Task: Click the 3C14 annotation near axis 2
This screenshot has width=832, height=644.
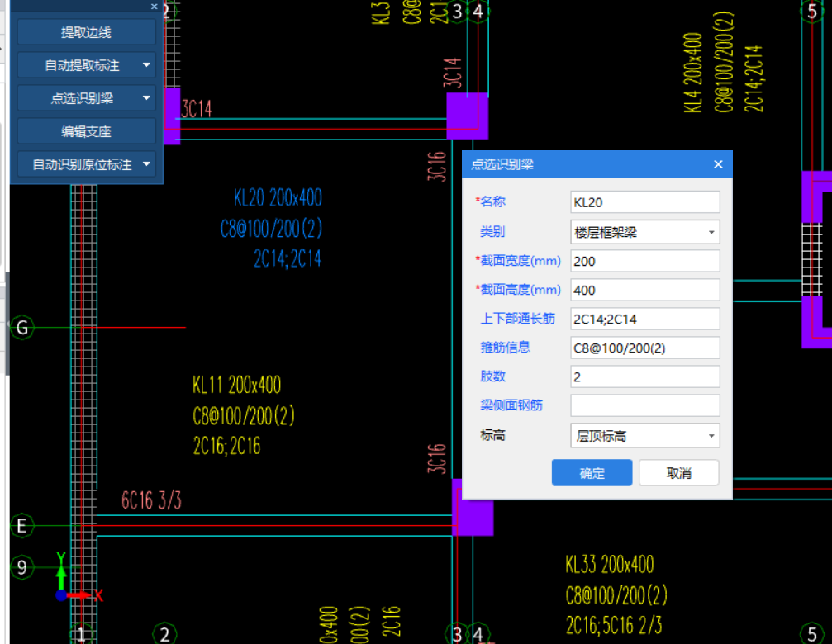Action: (197, 109)
